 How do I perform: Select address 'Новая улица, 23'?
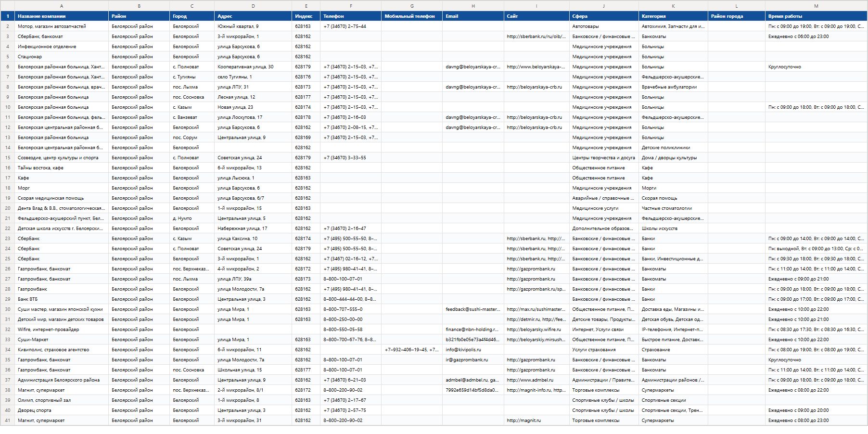pyautogui.click(x=253, y=107)
